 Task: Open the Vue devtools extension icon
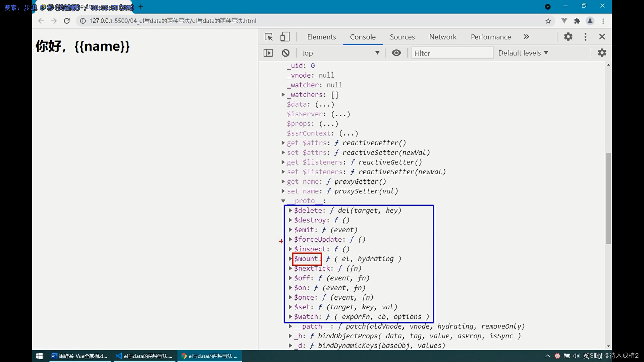pyautogui.click(x=564, y=21)
